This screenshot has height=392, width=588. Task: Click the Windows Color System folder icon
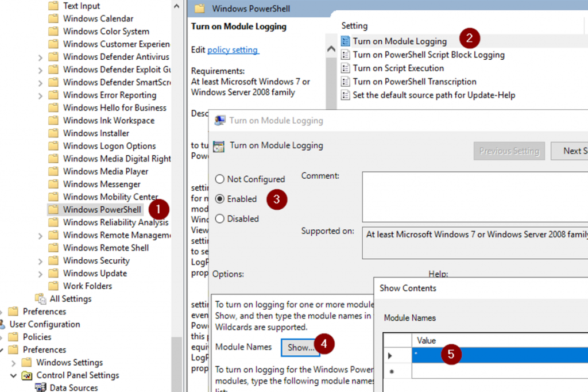pos(53,31)
